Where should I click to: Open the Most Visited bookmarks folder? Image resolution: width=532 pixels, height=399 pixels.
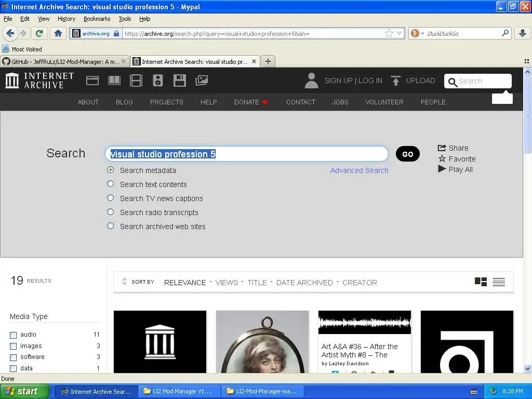(x=22, y=49)
